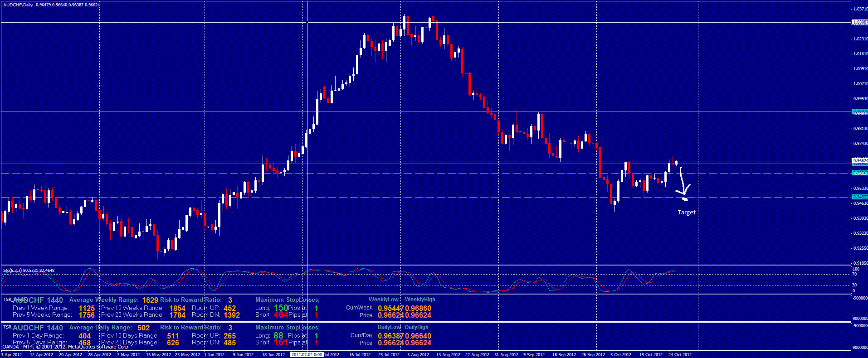868x358 pixels.
Task: Click the white dot beneath the drawn arrow
Action: (x=684, y=198)
